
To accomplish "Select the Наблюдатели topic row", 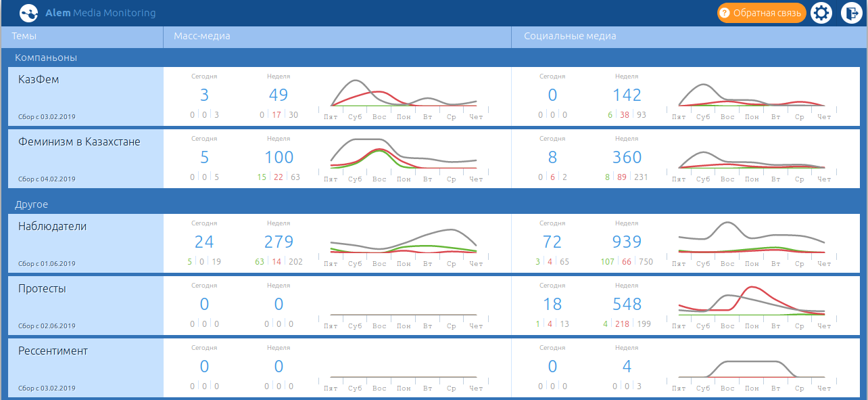I will [x=52, y=227].
